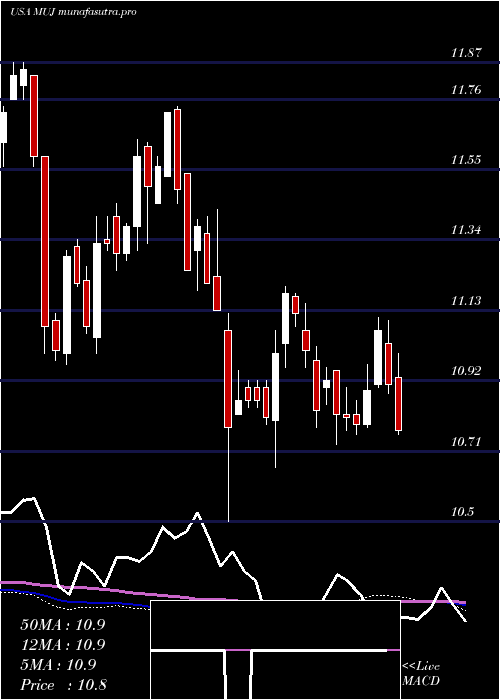
Task: Click the 11.76 price level label
Action: tap(466, 90)
